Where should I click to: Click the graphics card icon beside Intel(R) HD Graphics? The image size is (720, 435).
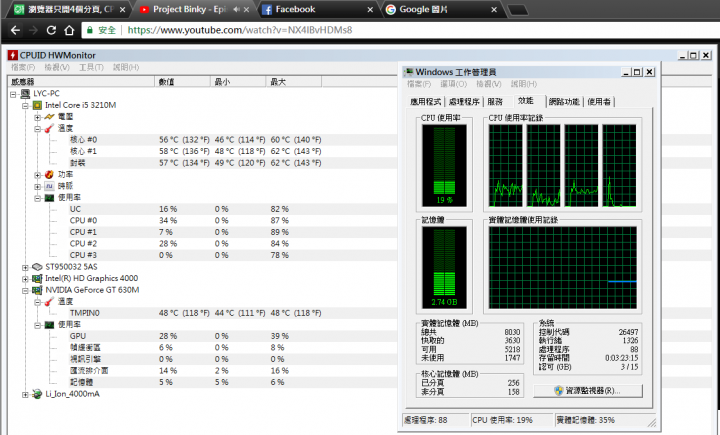click(x=37, y=278)
